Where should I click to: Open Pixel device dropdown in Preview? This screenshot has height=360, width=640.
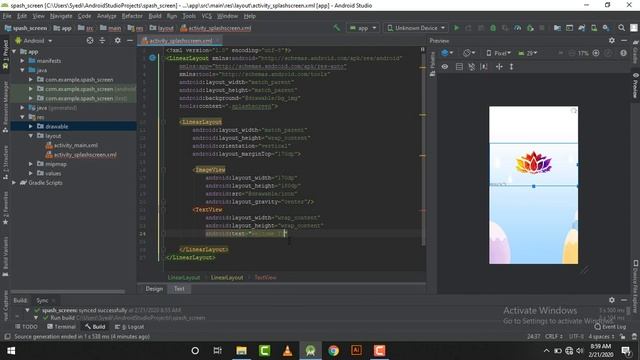point(498,53)
